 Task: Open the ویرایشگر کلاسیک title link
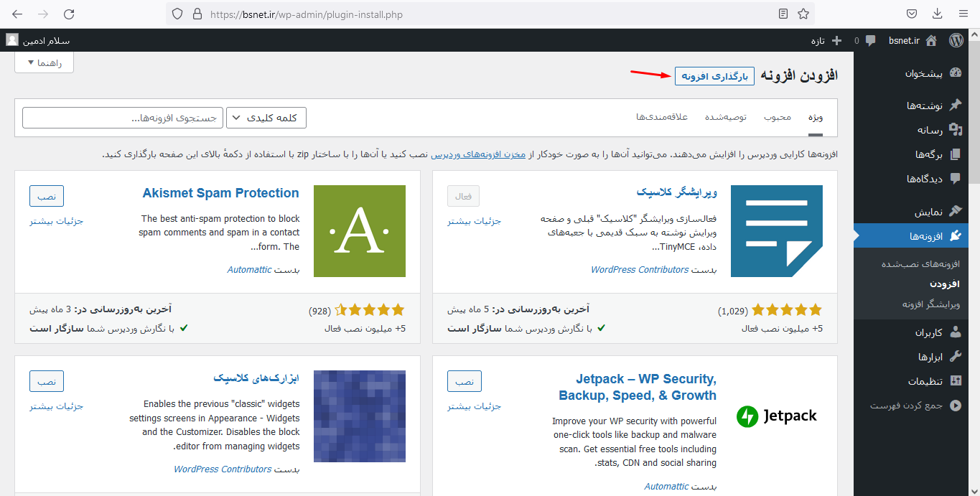(x=676, y=193)
